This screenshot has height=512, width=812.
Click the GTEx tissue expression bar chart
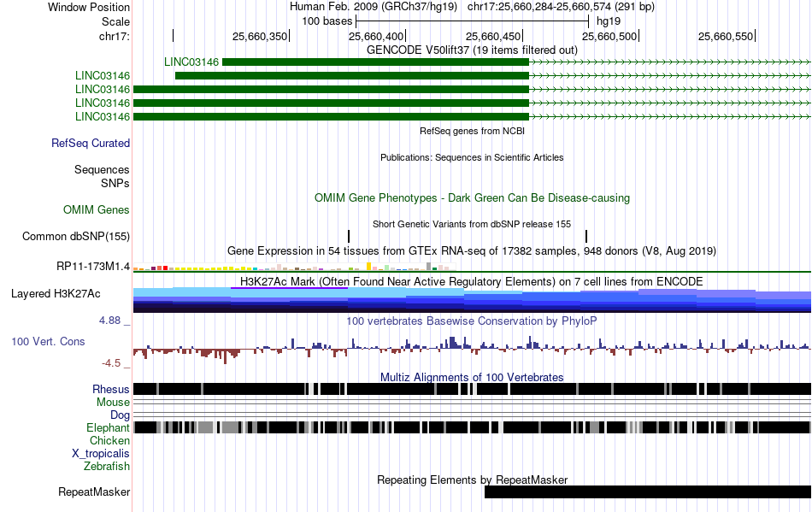295,267
